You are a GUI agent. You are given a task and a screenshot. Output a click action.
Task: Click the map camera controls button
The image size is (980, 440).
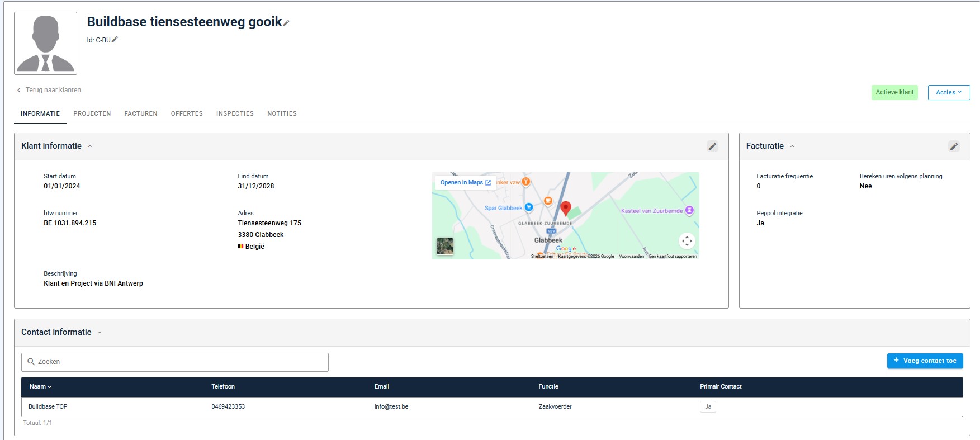[x=687, y=241]
